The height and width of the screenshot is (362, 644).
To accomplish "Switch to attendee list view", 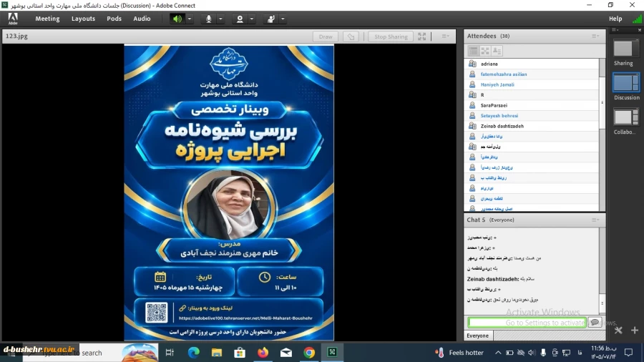I will [473, 51].
